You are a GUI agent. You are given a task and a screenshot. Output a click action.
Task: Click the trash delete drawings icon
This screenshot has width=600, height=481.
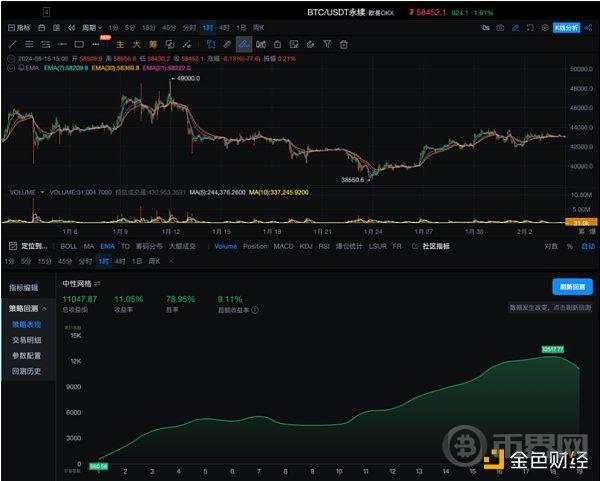(344, 44)
